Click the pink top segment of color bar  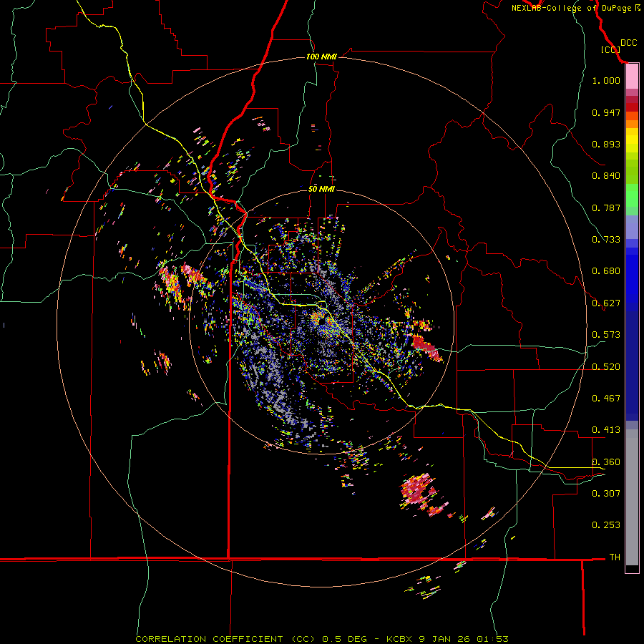(632, 77)
